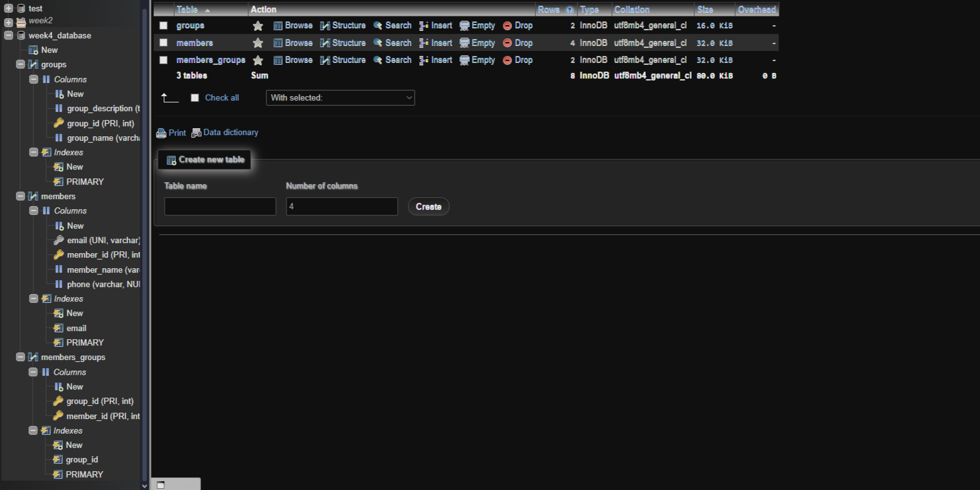This screenshot has height=490, width=980.
Task: Select the email unique key icon in members
Action: (58, 241)
